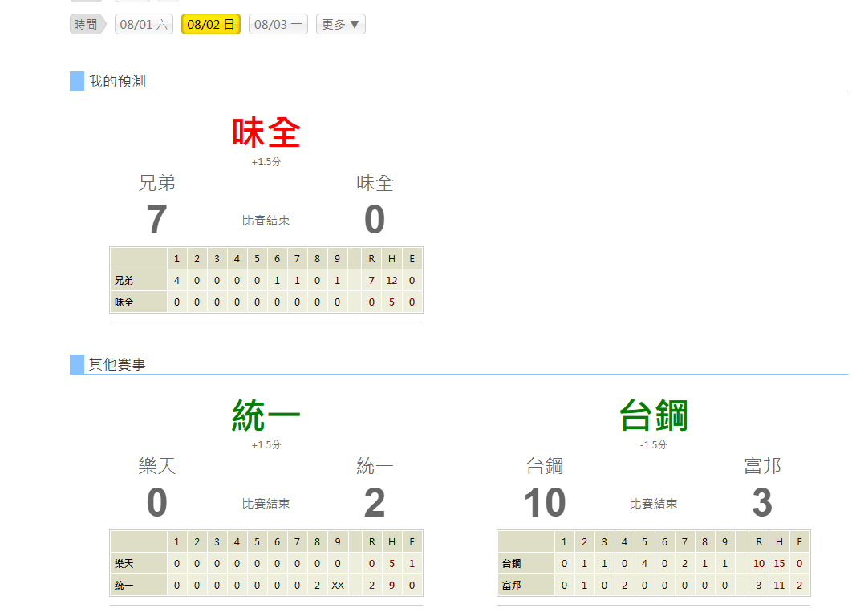Click the +1.5分 spread under 統一
This screenshot has height=616, width=852.
pos(266,445)
